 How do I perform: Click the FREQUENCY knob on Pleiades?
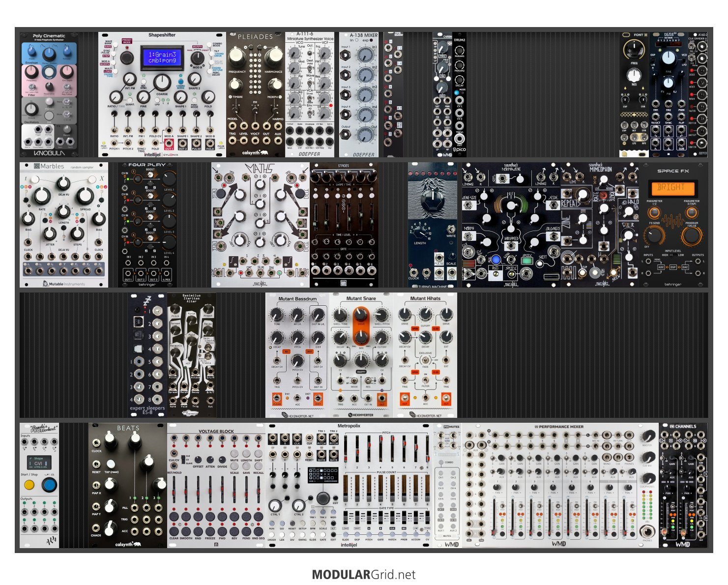237,57
